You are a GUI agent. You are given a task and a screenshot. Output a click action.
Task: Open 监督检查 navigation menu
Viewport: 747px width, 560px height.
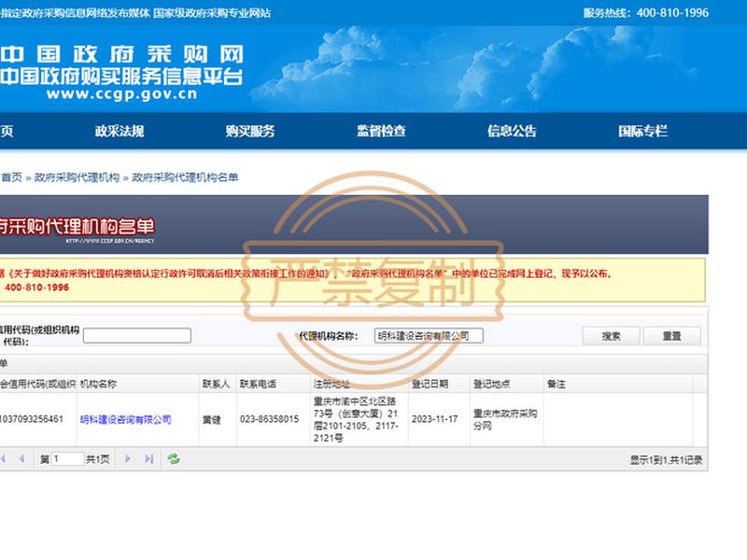pyautogui.click(x=381, y=131)
